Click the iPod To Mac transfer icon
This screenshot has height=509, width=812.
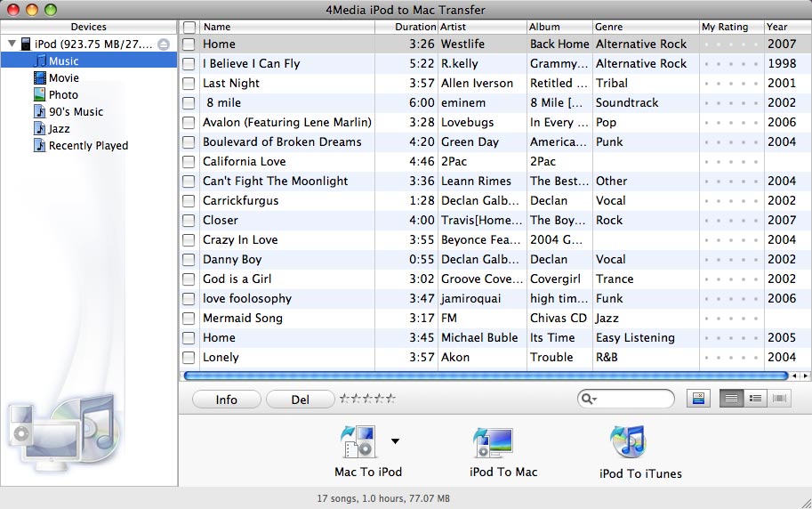pyautogui.click(x=493, y=442)
